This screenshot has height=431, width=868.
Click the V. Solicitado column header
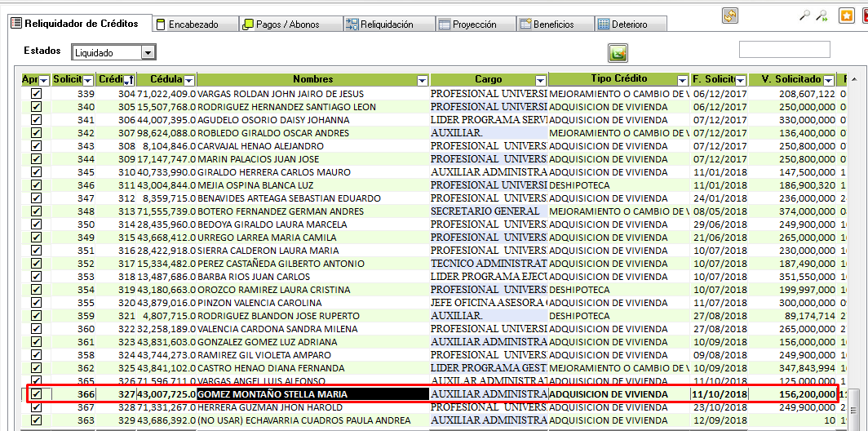point(791,80)
